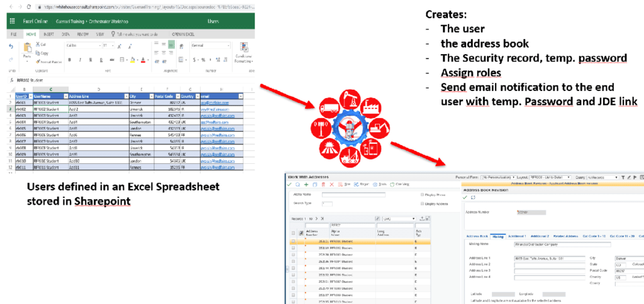This screenshot has height=304, width=644.
Task: Open the UserID column filter dropdown
Action: [x=30, y=95]
